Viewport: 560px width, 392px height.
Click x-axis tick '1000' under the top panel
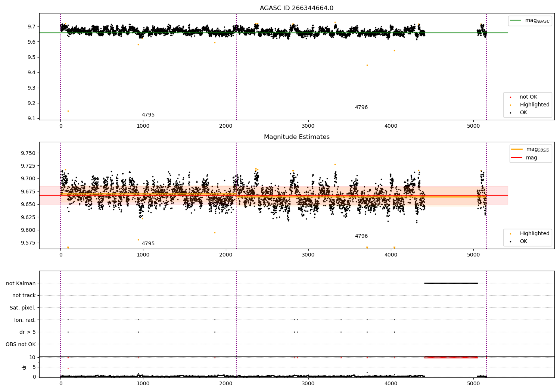143,126
